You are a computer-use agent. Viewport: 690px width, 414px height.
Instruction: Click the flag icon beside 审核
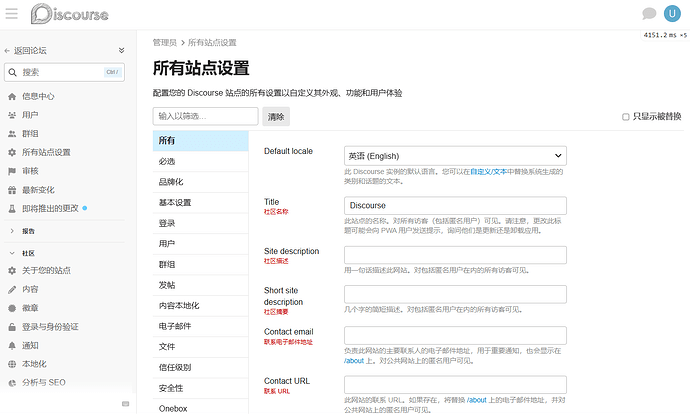point(12,171)
